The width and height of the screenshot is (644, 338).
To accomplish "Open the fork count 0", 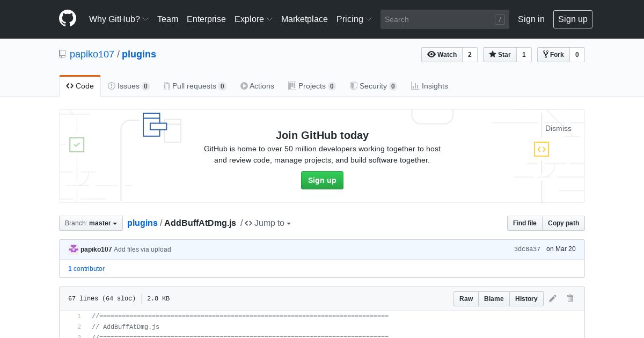I will tap(577, 55).
